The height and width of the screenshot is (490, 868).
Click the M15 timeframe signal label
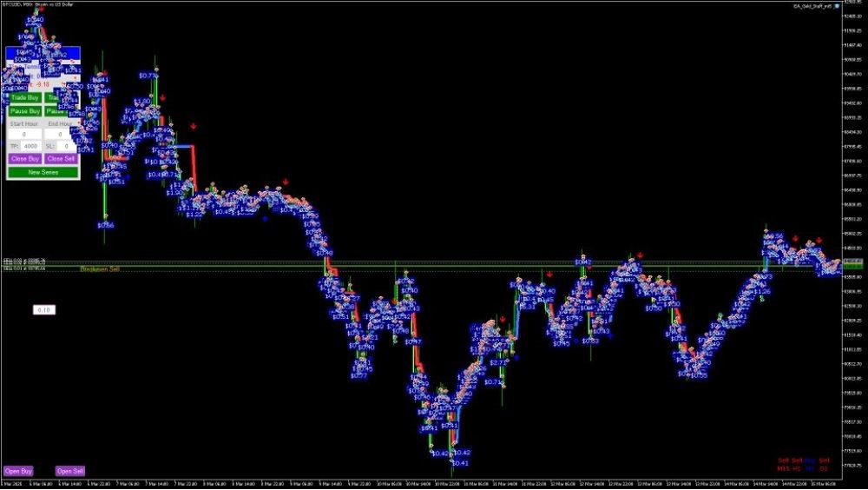784,468
